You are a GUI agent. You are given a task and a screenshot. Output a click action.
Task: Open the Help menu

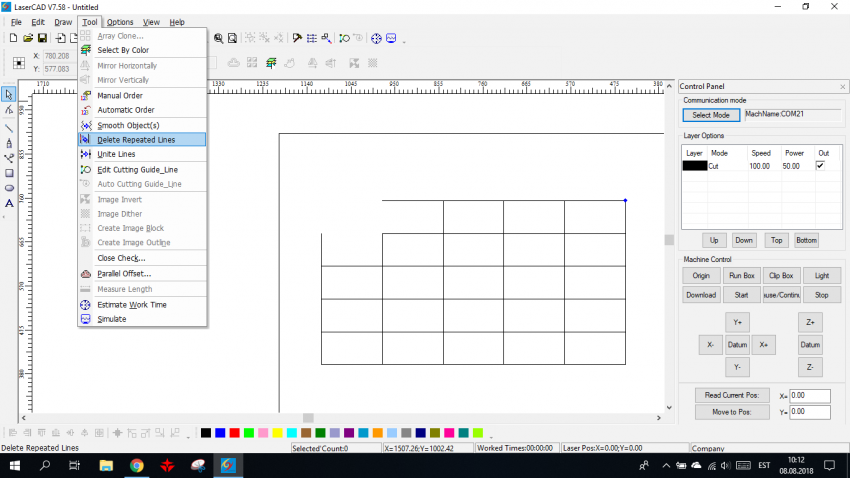click(x=177, y=22)
